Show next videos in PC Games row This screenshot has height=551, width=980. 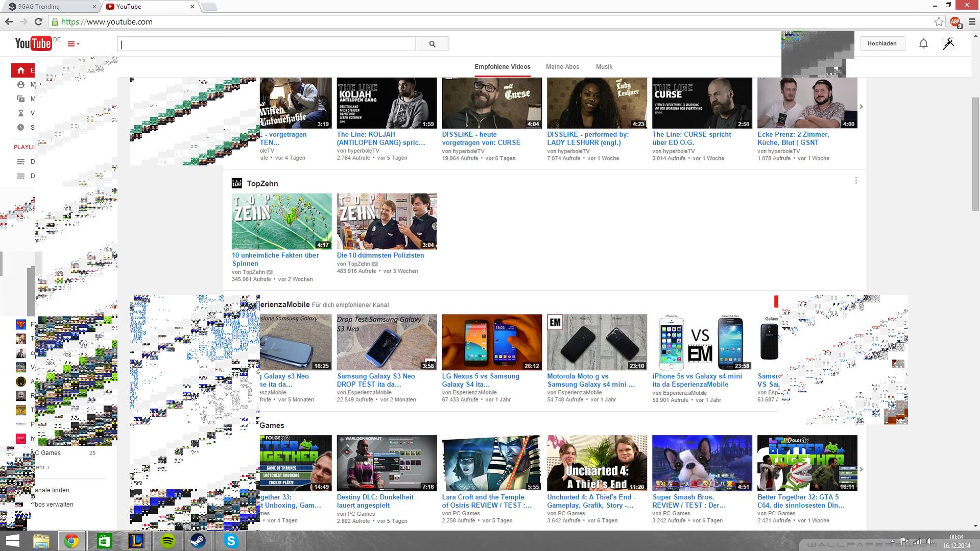[x=861, y=469]
